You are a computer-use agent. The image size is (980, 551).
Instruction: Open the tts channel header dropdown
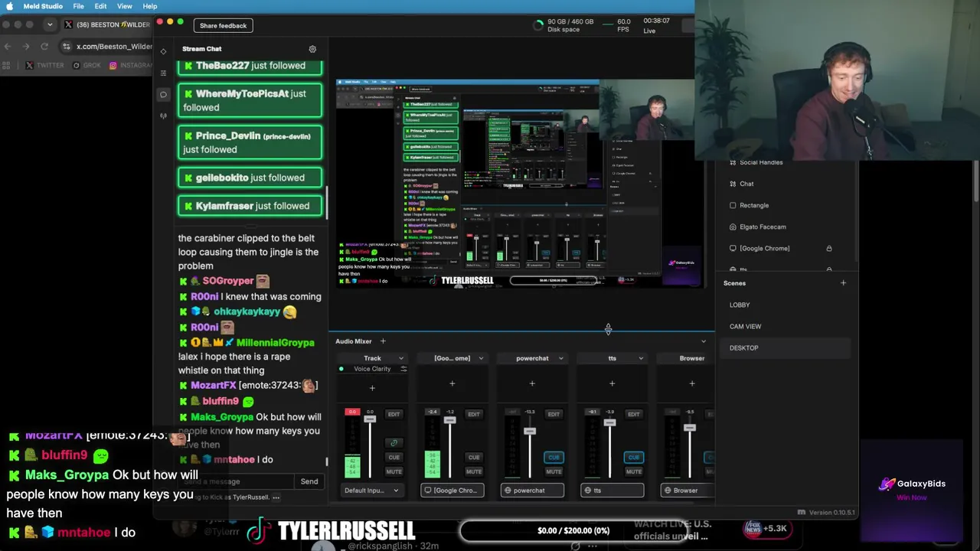click(x=641, y=358)
